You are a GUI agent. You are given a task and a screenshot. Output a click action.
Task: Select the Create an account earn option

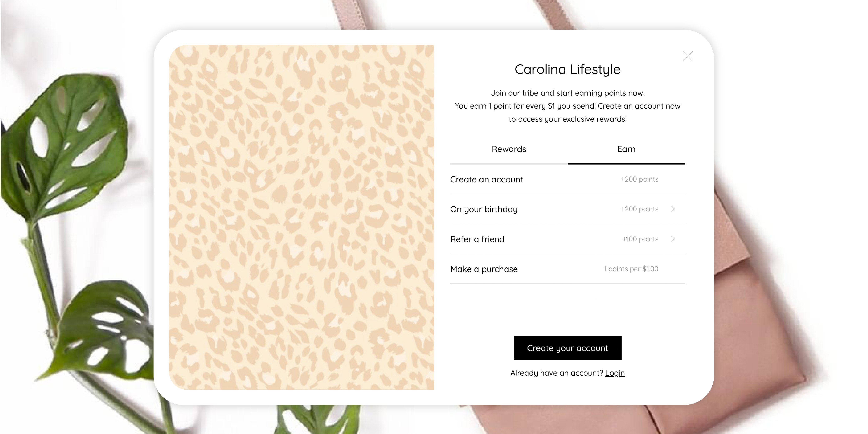click(x=567, y=179)
